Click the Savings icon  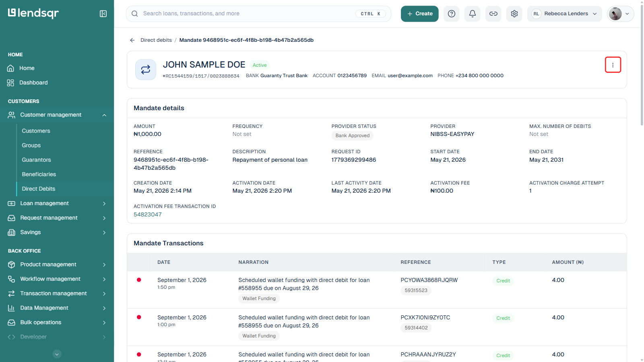pyautogui.click(x=11, y=232)
